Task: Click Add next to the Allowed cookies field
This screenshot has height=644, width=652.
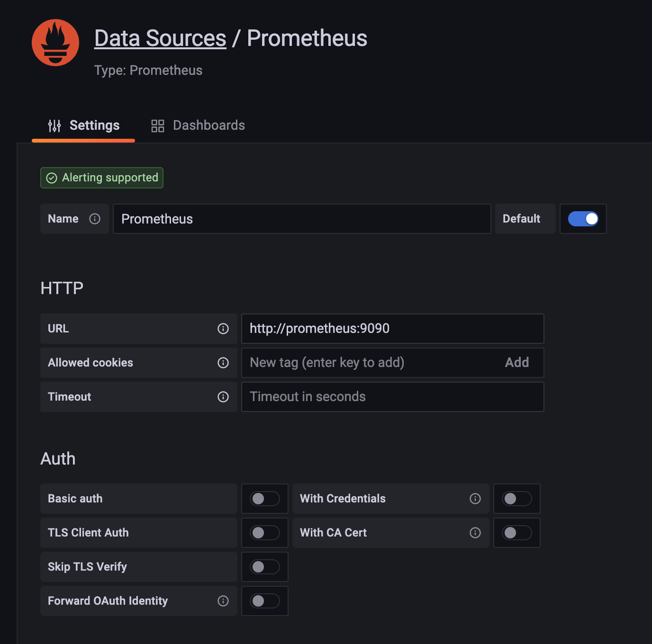Action: (516, 363)
